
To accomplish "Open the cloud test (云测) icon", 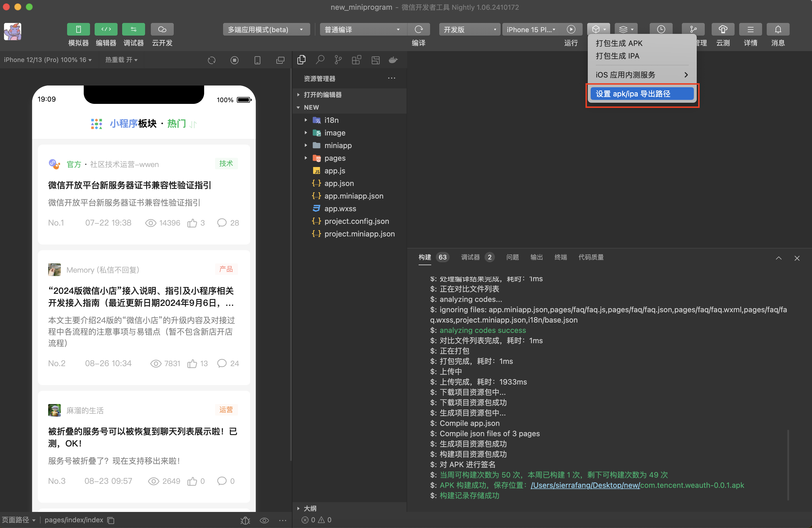I will [723, 29].
